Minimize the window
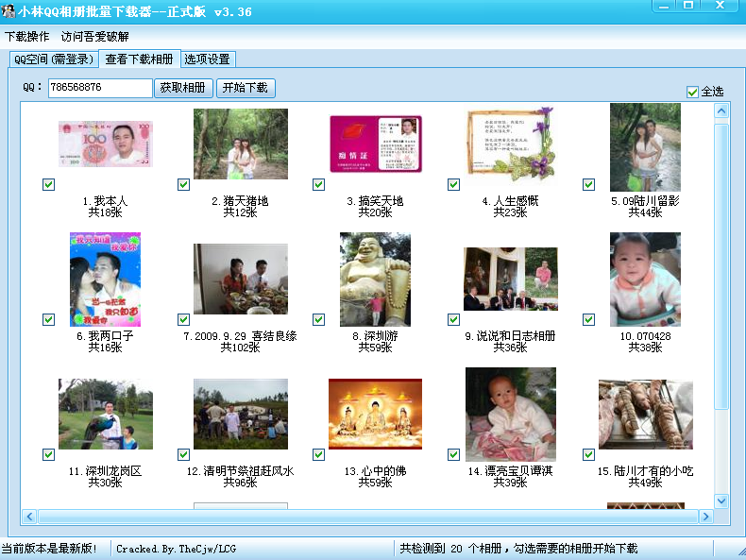Viewport: 746px width, 560px height. (x=664, y=6)
